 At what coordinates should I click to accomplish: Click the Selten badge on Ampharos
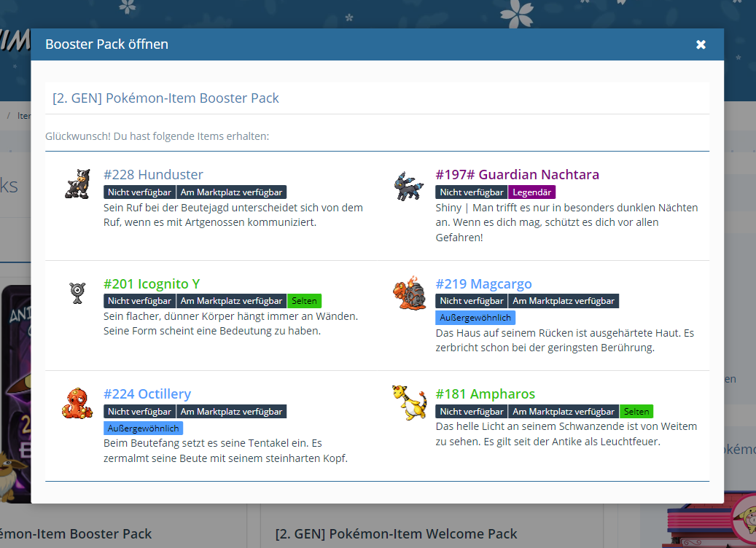click(636, 412)
